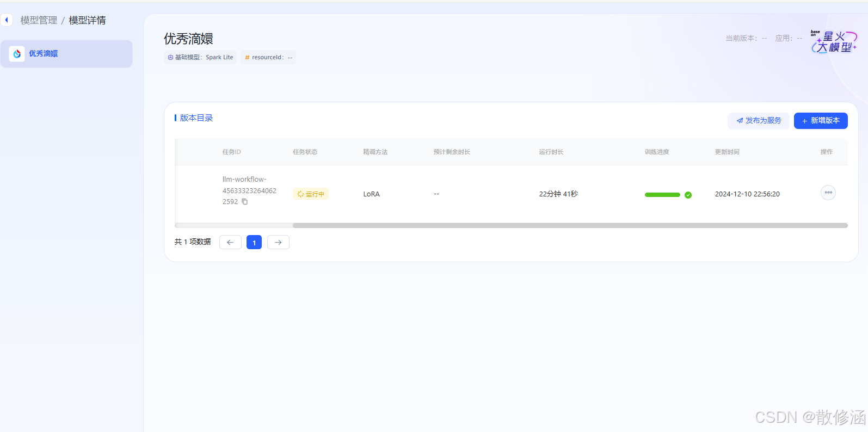
Task: Click the 操作 column header
Action: (827, 152)
